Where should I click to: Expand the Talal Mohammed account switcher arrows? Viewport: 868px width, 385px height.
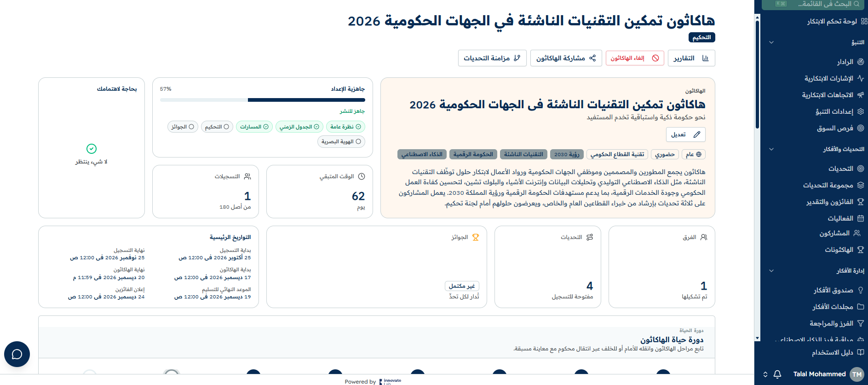(x=765, y=374)
